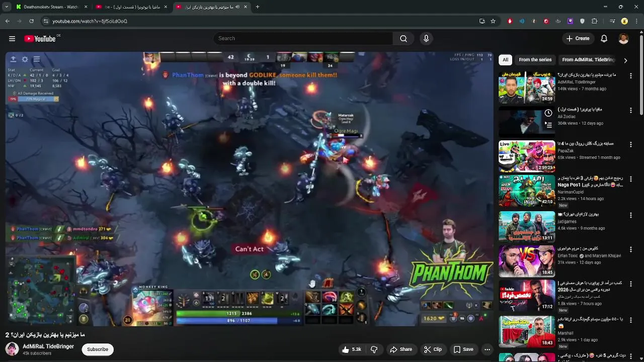The image size is (644, 362).
Task: Switch to the second YouTube browser tab
Action: (132, 7)
